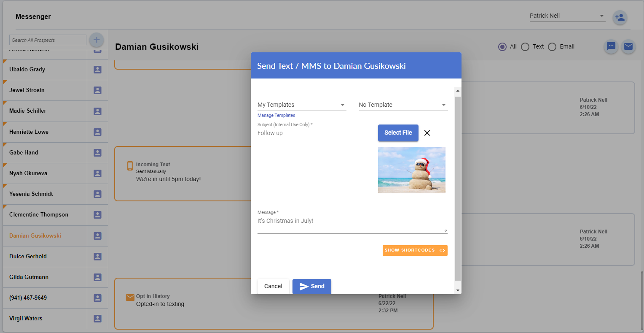Image resolution: width=644 pixels, height=333 pixels.
Task: Click the email envelope icon at top right
Action: [x=628, y=46]
